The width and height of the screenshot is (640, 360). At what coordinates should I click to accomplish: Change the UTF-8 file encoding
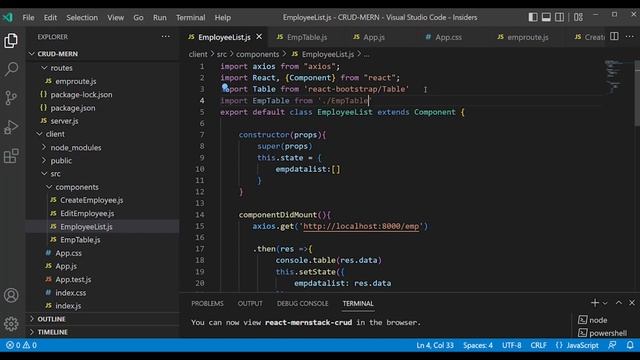(511, 345)
